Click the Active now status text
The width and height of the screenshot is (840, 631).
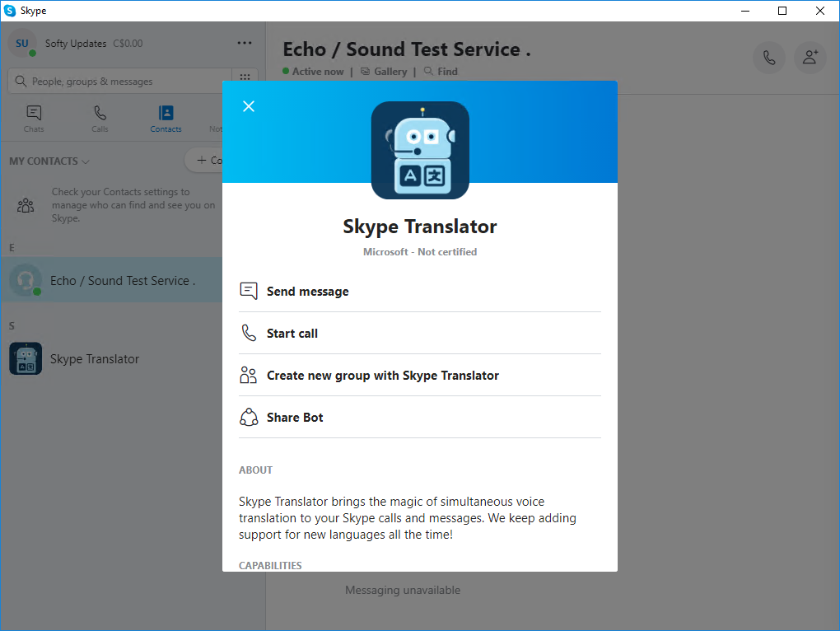pyautogui.click(x=318, y=71)
